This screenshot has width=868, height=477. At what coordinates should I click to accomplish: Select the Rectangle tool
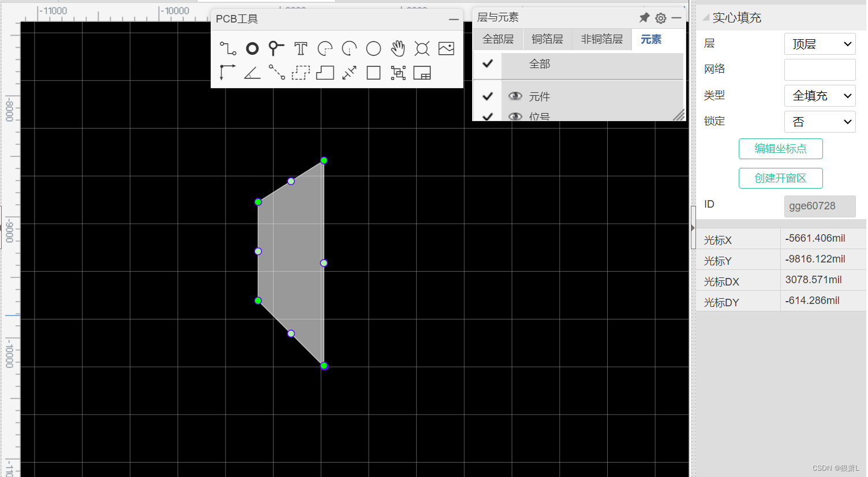tap(373, 73)
